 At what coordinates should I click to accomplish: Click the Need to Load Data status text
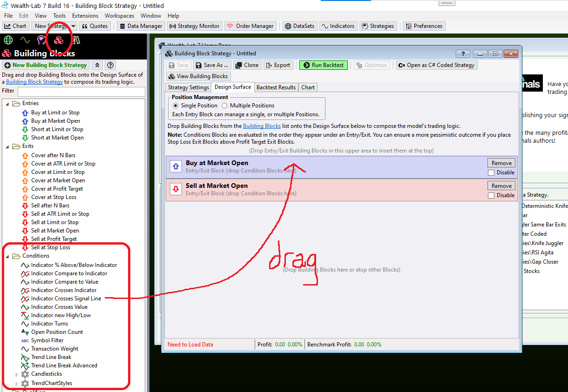click(x=190, y=345)
